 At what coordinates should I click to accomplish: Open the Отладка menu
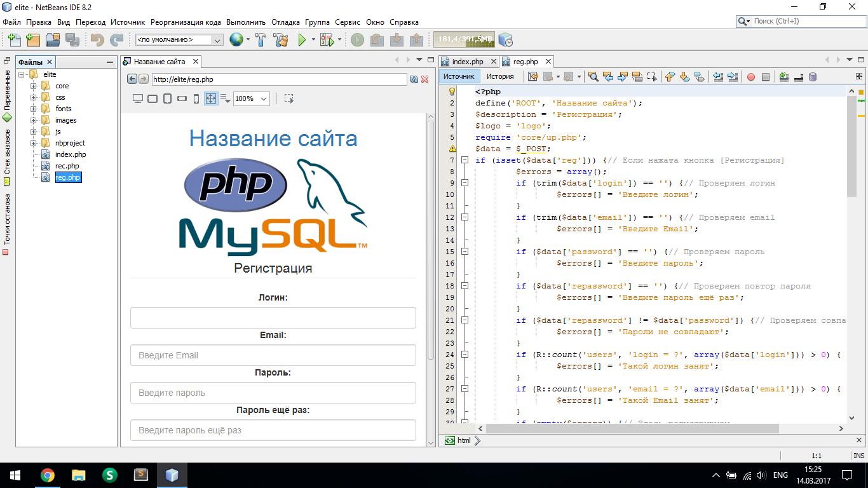pos(285,22)
